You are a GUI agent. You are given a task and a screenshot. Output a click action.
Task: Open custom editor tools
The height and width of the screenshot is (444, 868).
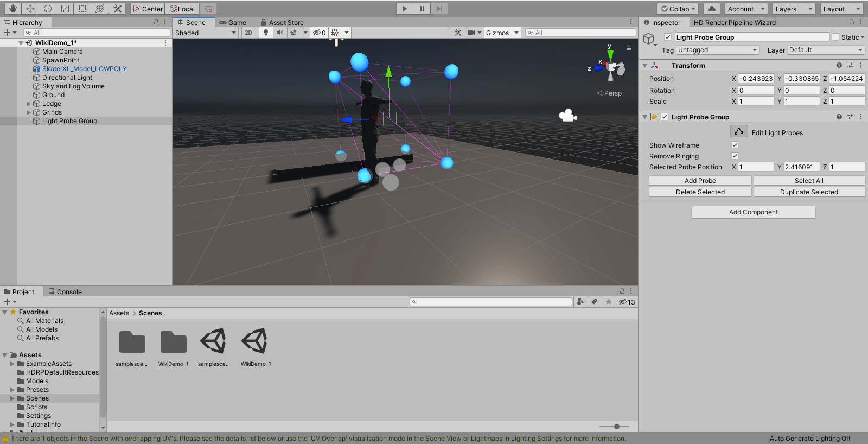click(x=117, y=9)
